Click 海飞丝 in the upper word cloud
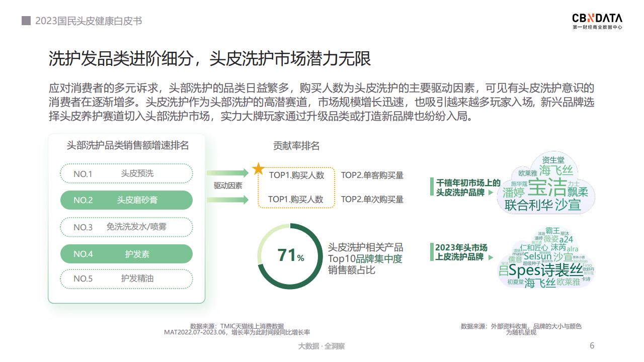Viewport: 644px width, 362px height. (556, 169)
